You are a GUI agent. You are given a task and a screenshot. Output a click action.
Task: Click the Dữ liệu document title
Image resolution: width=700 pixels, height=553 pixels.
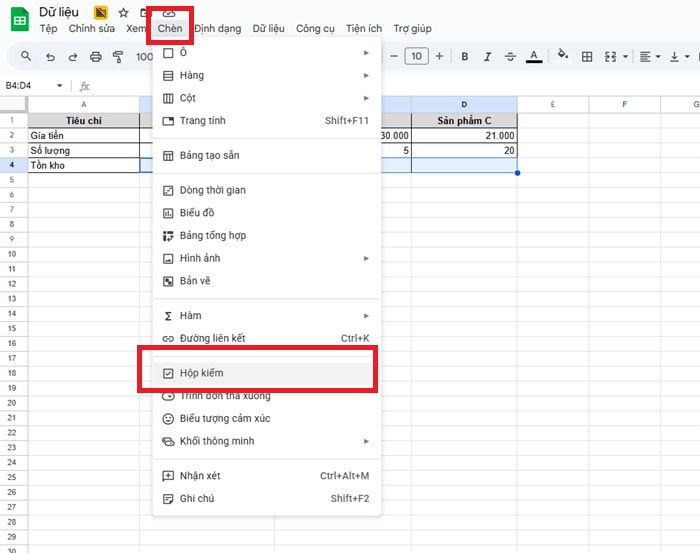click(x=59, y=12)
